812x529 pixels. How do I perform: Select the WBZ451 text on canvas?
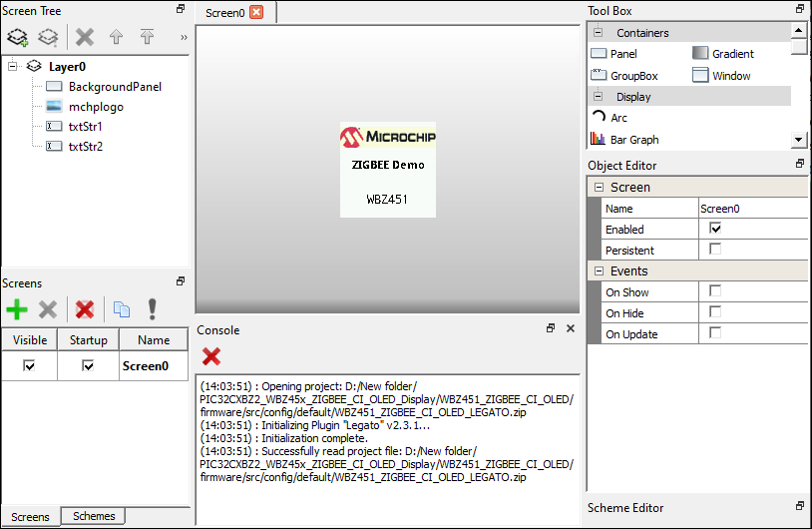(x=387, y=200)
